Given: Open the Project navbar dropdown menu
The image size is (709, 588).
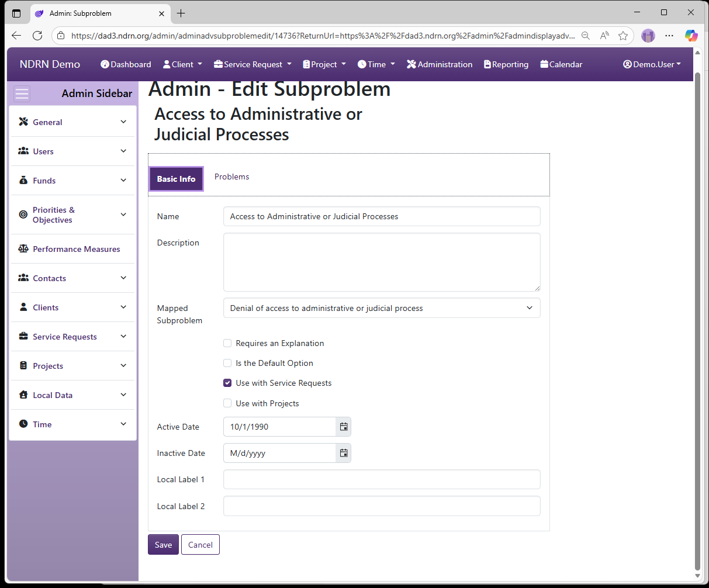Looking at the screenshot, I should click(x=324, y=64).
